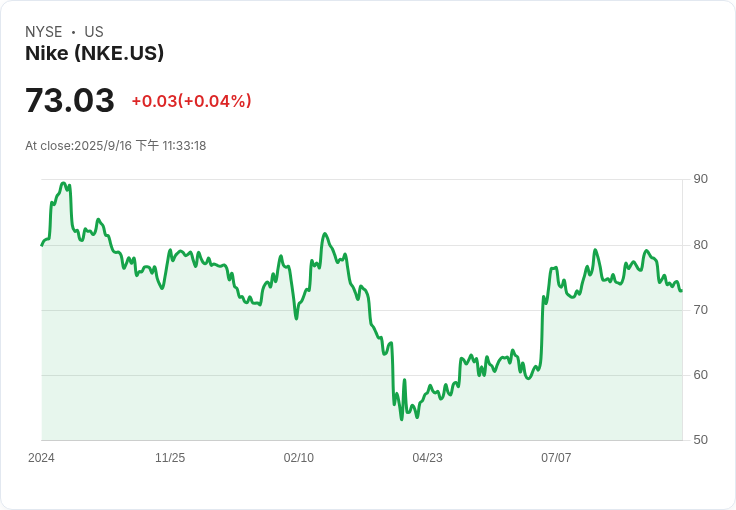736x510 pixels.
Task: Click the leftmost start of the price line
Action: (42, 244)
